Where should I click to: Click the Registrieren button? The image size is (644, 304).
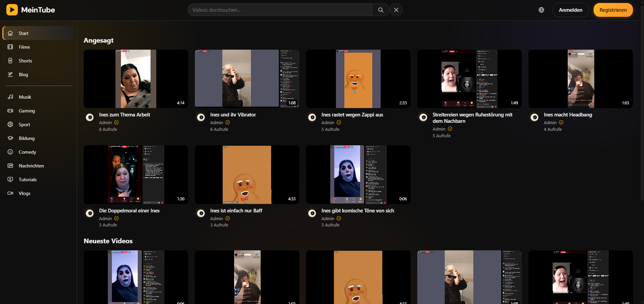coord(613,10)
